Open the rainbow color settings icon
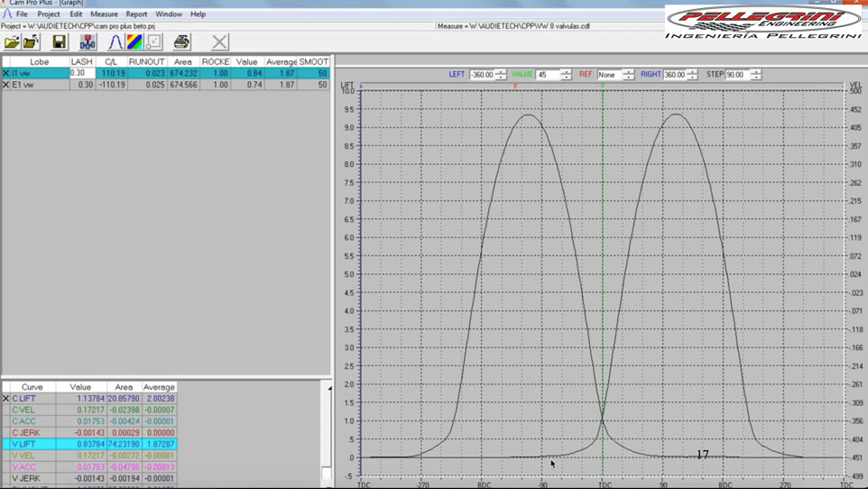 pos(134,42)
